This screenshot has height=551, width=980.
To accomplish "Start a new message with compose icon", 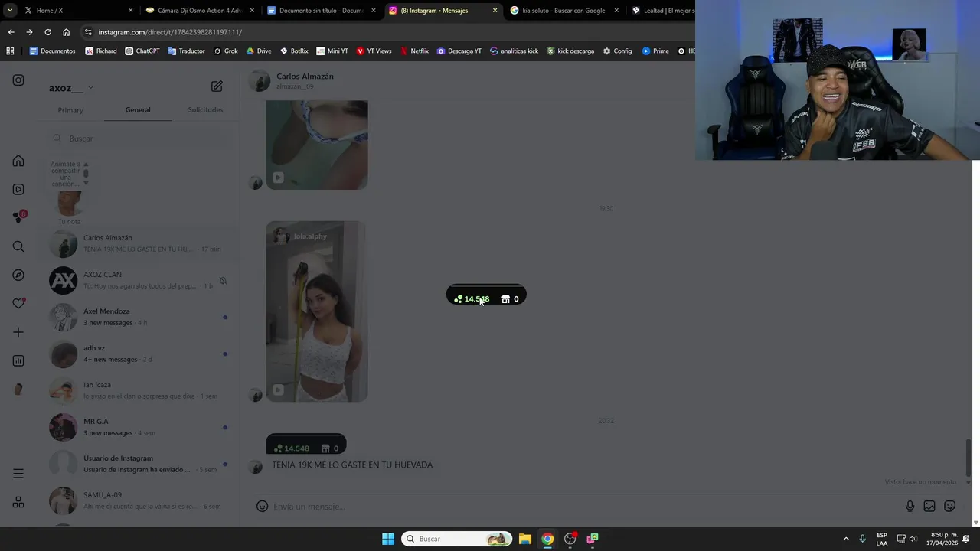I will coord(217,86).
